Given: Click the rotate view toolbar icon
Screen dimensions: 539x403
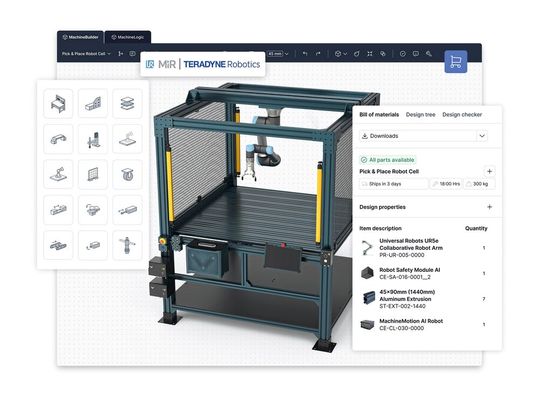Looking at the screenshot, I should (357, 54).
